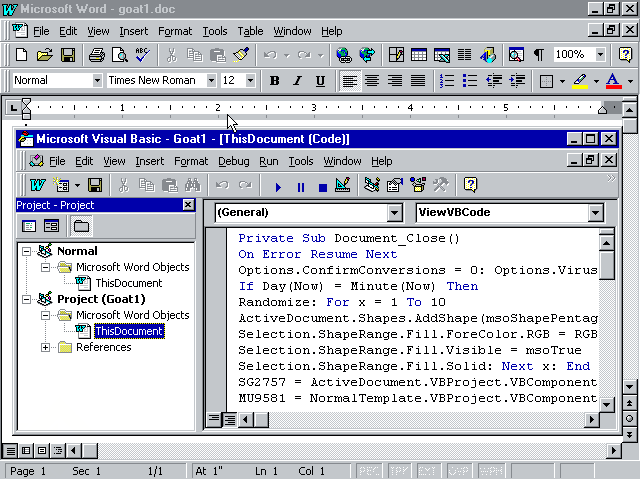Click View Object button in Project panel
The height and width of the screenshot is (480, 640).
[x=51, y=226]
